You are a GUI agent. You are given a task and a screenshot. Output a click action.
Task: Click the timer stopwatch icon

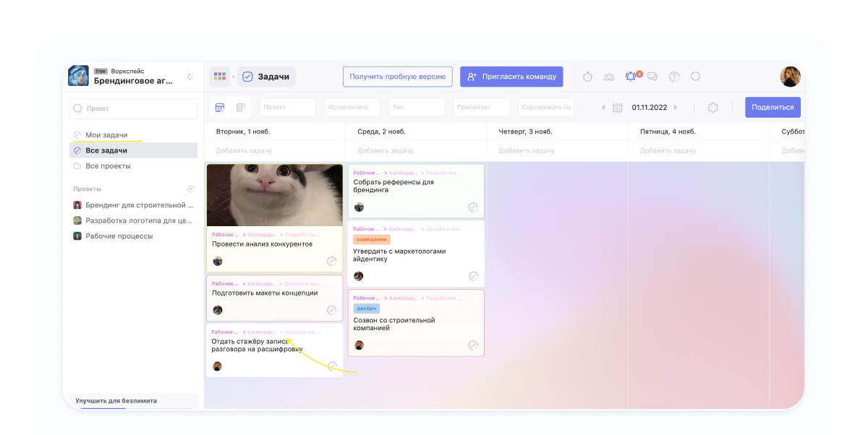(587, 77)
